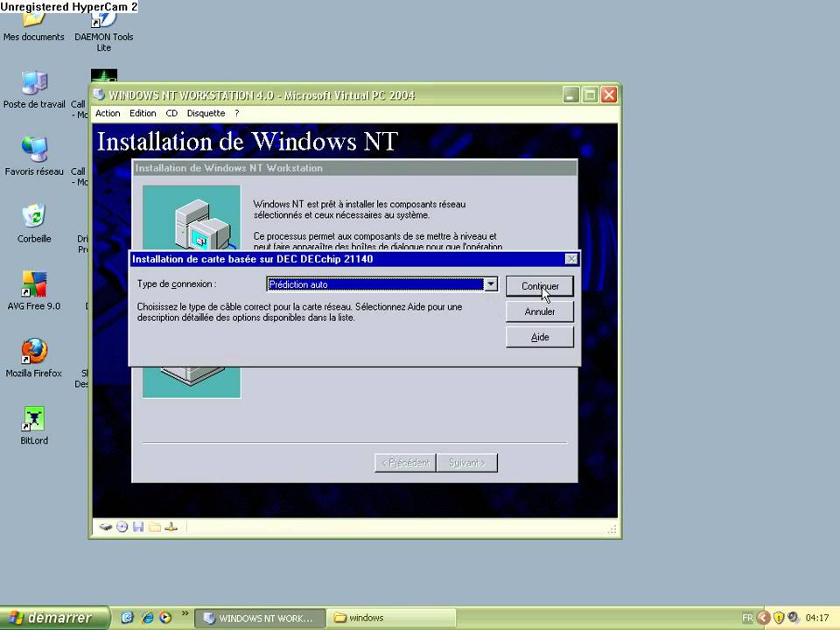The height and width of the screenshot is (630, 840).
Task: Click the CD drive status icon in Virtual PC
Action: 122,527
